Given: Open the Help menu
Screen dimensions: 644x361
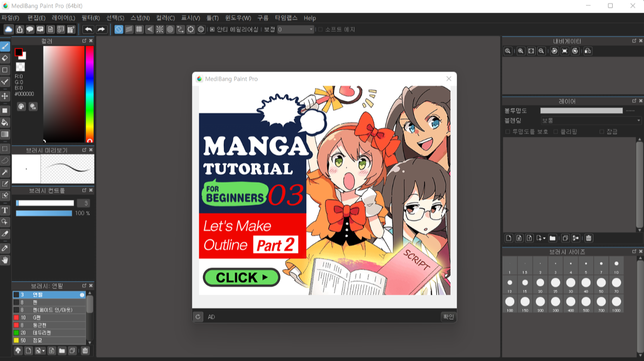Looking at the screenshot, I should click(310, 18).
